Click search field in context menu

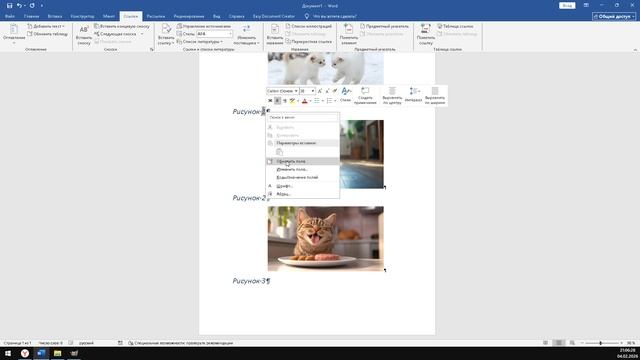pos(302,118)
